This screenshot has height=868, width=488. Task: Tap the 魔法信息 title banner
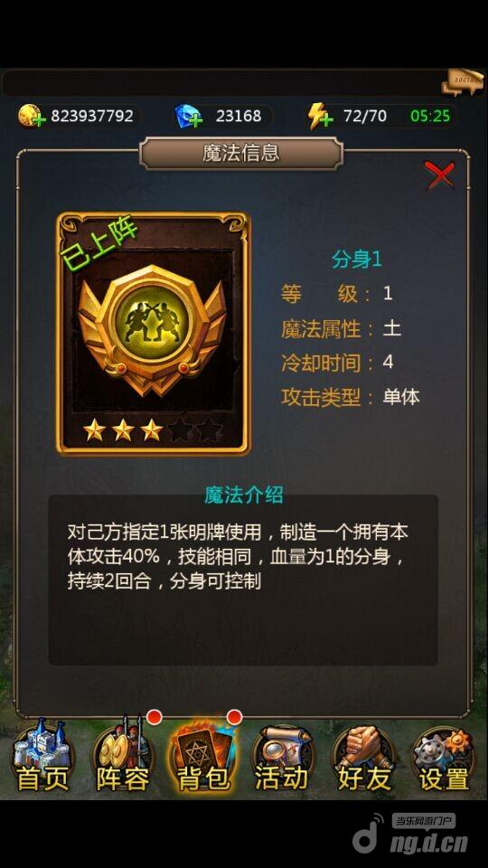240,153
